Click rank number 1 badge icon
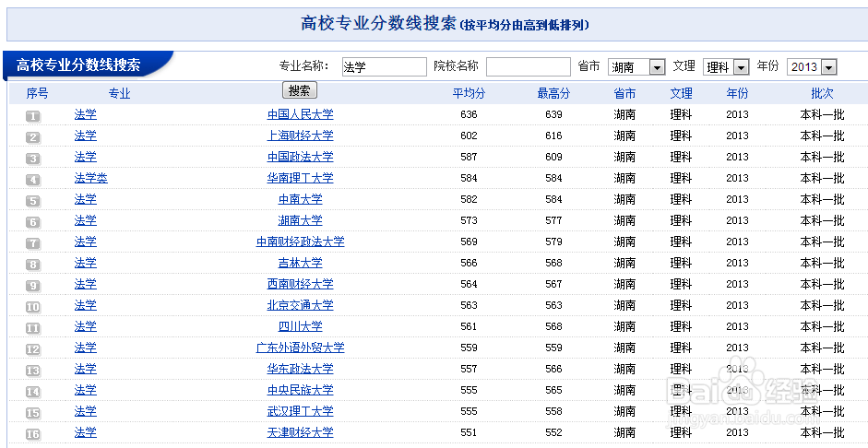868x448 pixels. coord(33,116)
